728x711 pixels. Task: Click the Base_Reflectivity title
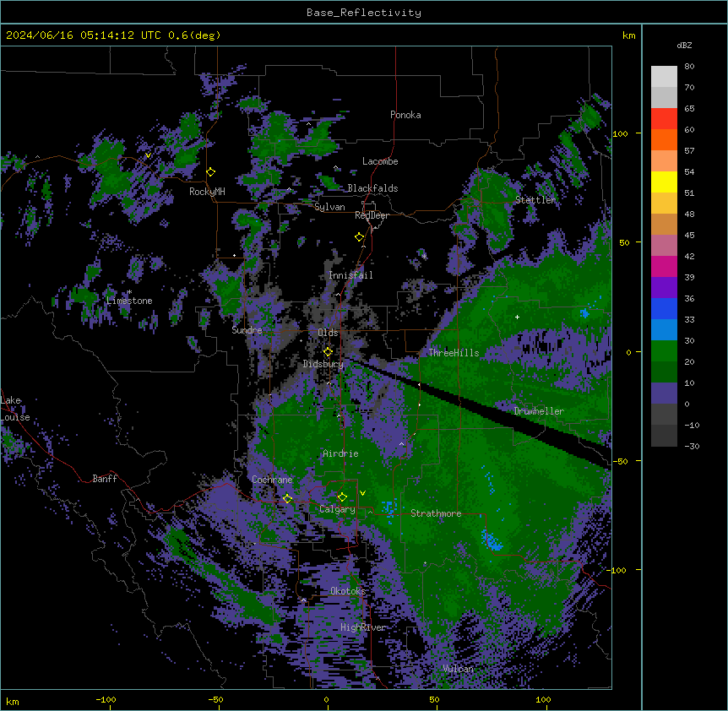pyautogui.click(x=364, y=13)
